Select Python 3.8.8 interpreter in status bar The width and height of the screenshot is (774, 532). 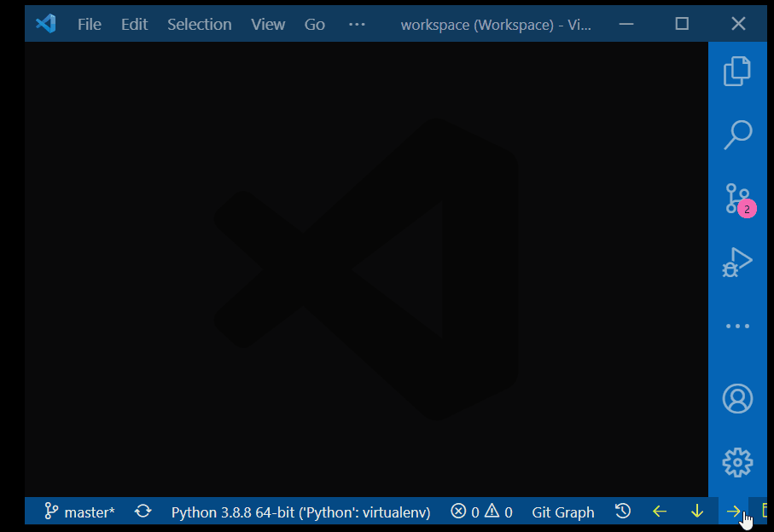tap(300, 512)
